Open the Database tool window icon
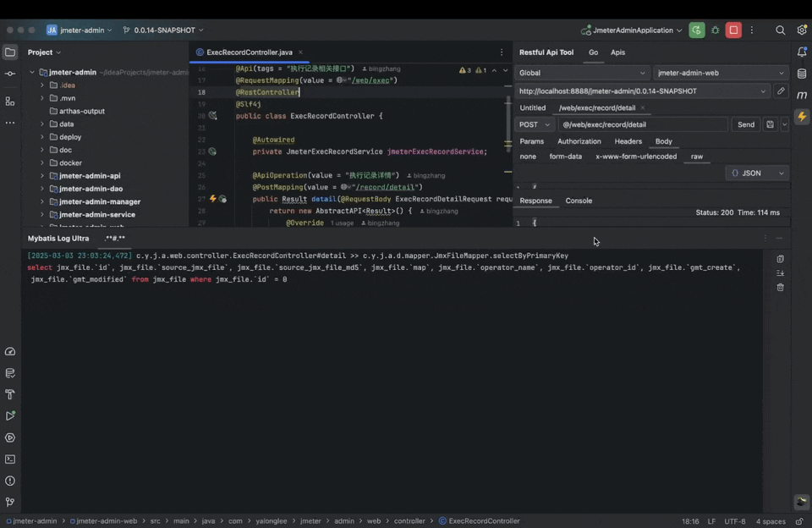812x528 pixels. click(x=802, y=73)
